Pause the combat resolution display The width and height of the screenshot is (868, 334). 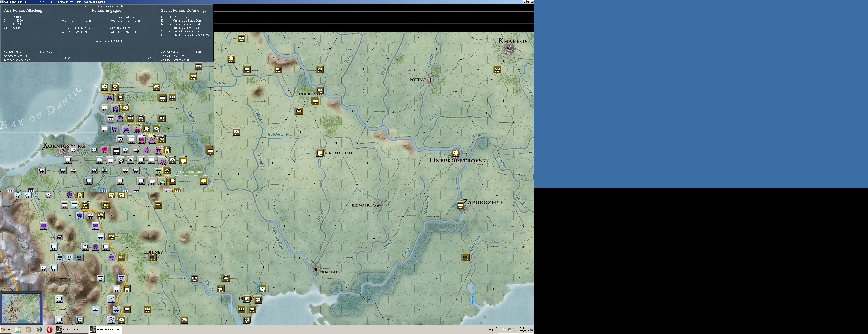66,58
